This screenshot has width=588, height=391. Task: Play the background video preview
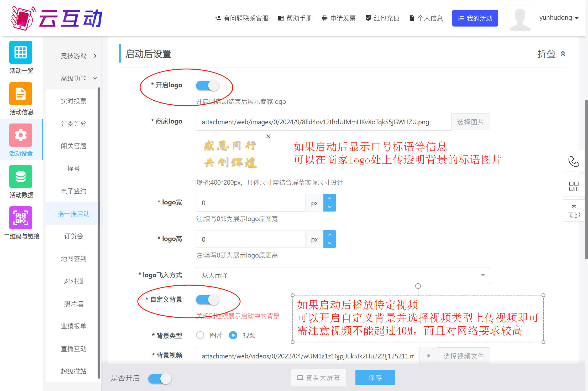(x=429, y=356)
